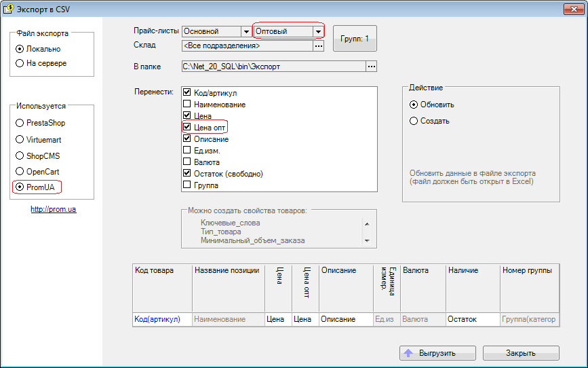This screenshot has height=368, width=588.
Task: Choose the OpenCart radio button
Action: click(x=20, y=172)
